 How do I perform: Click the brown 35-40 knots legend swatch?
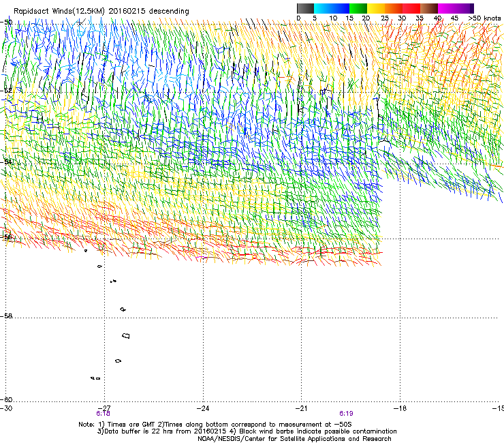(429, 8)
